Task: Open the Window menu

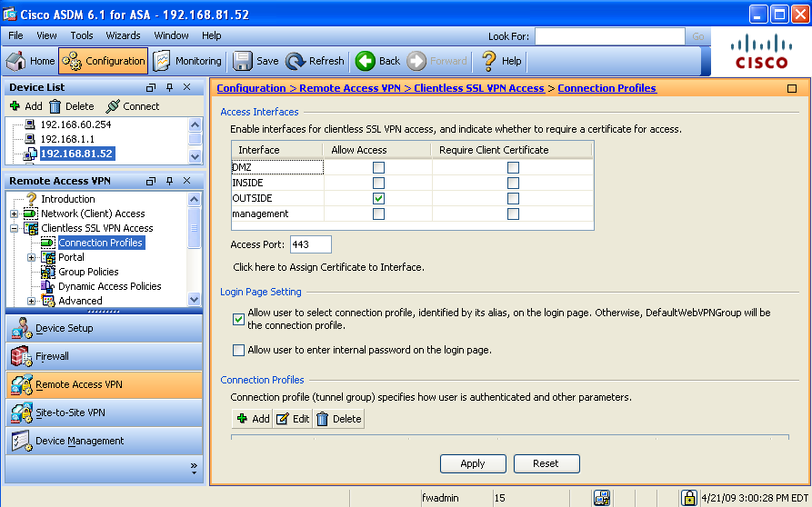Action: tap(172, 35)
